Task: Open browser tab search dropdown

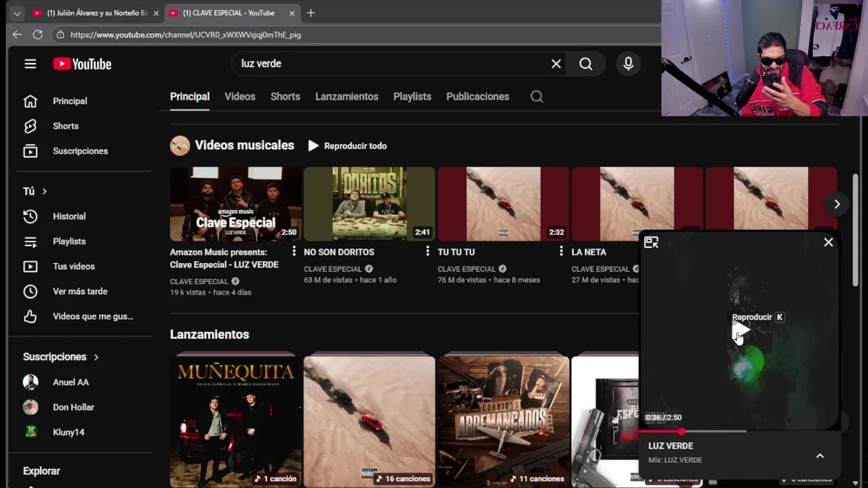Action: tap(17, 13)
